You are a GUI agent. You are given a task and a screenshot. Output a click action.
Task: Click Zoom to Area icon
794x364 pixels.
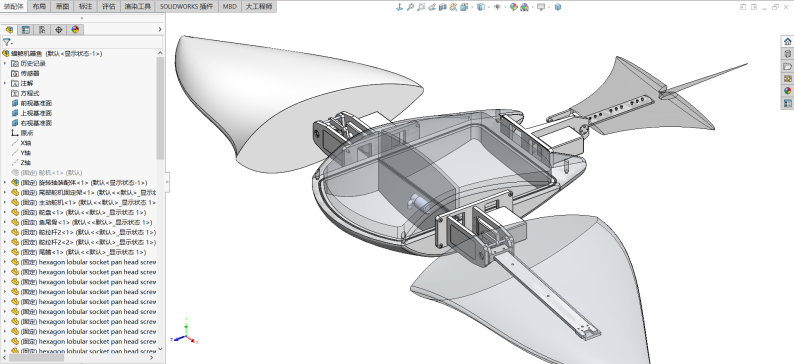421,7
